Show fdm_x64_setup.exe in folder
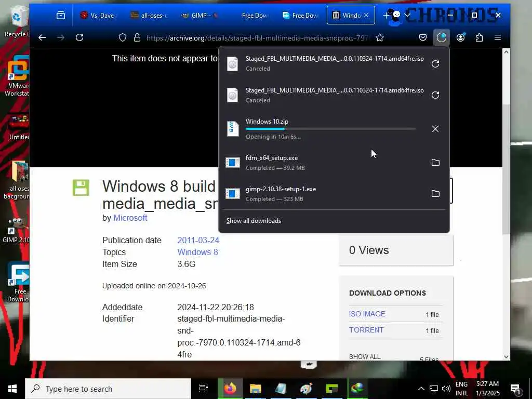532x399 pixels. click(x=435, y=163)
